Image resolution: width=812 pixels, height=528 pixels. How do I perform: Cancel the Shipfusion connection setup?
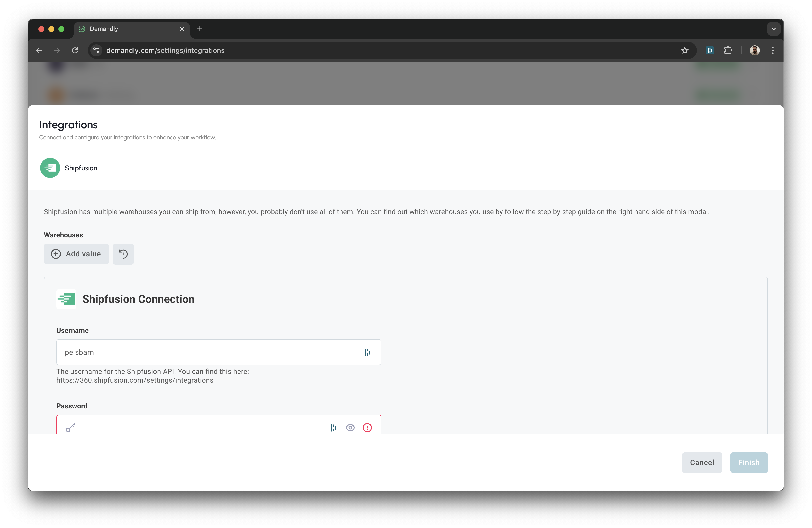click(702, 462)
